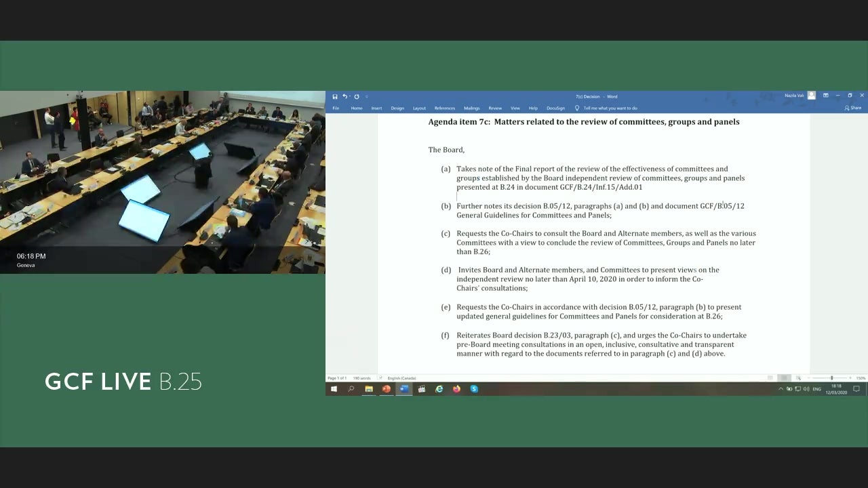Image resolution: width=868 pixels, height=488 pixels.
Task: Open the Review tab
Action: coord(495,108)
